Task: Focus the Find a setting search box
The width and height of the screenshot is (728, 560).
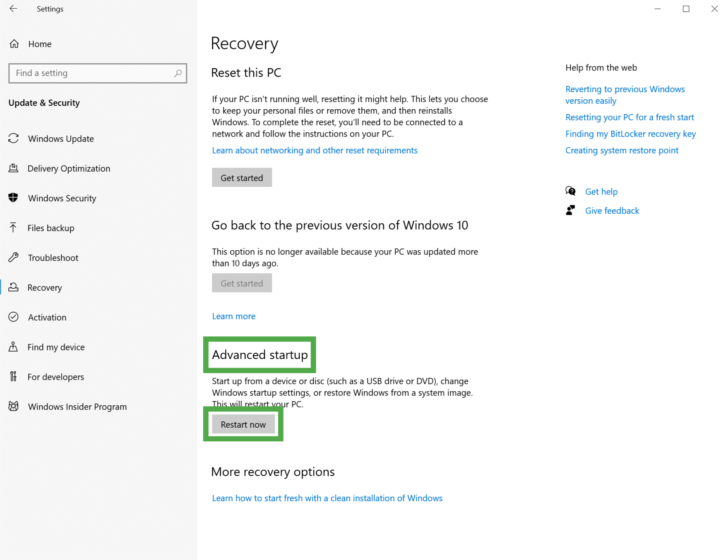Action: pyautogui.click(x=98, y=73)
